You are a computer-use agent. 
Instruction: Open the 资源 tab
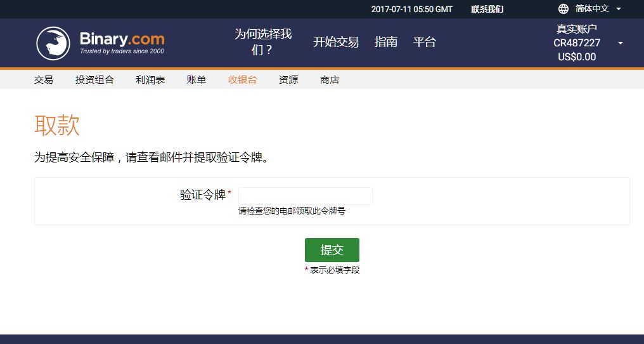coord(288,80)
